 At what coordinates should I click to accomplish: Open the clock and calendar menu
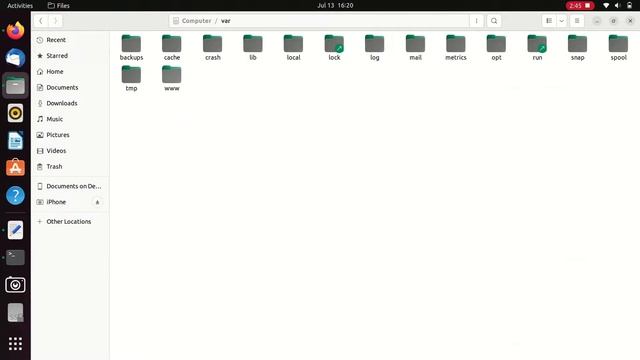click(x=335, y=5)
